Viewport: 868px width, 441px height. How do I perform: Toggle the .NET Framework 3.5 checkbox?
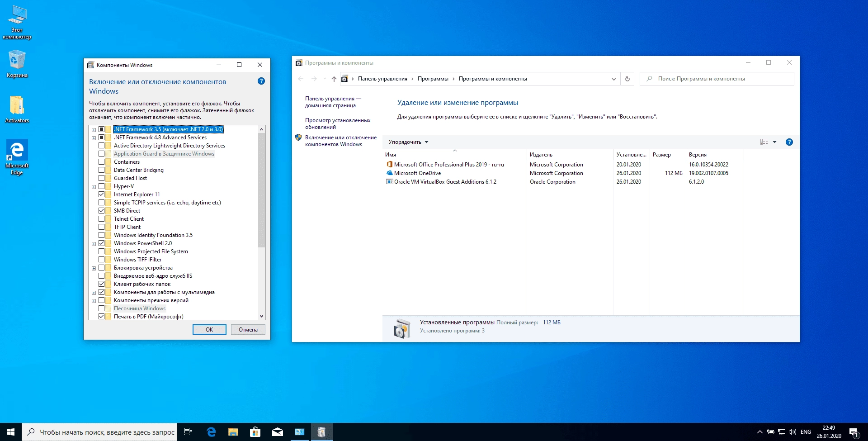click(102, 129)
